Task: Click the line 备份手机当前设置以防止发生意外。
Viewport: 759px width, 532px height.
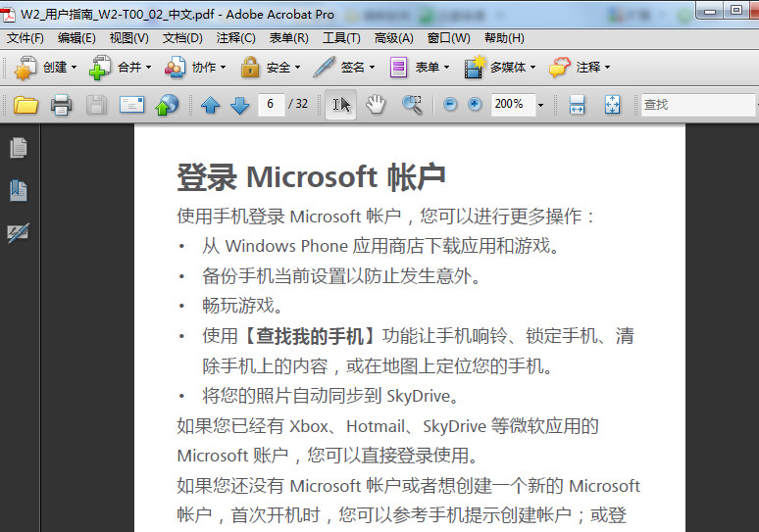Action: pos(341,275)
